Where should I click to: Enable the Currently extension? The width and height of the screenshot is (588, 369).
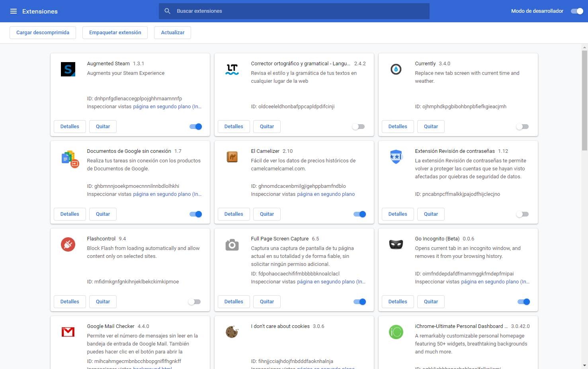[522, 127]
